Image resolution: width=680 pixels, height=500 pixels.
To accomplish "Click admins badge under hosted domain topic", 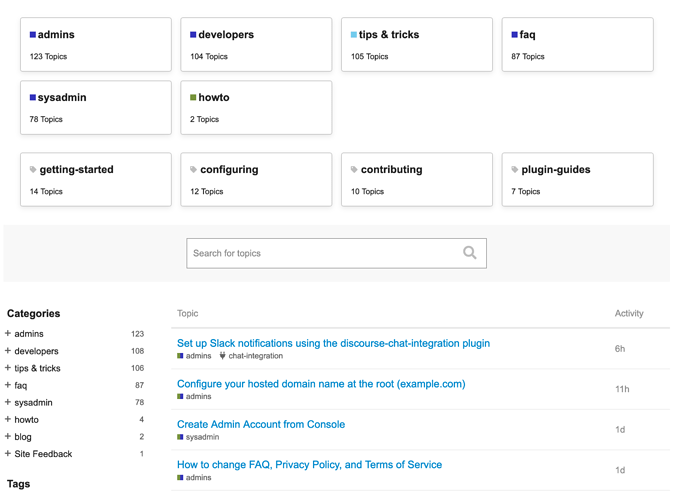I will [x=194, y=396].
